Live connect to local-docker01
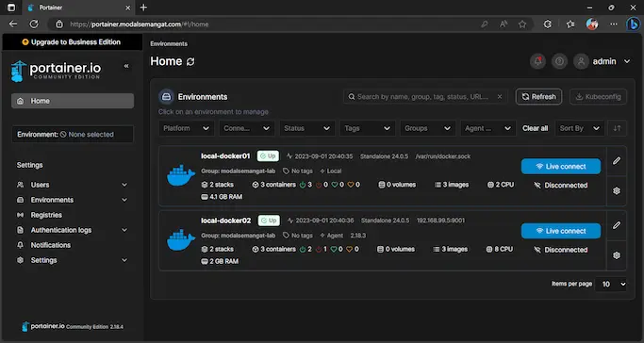 tap(561, 167)
